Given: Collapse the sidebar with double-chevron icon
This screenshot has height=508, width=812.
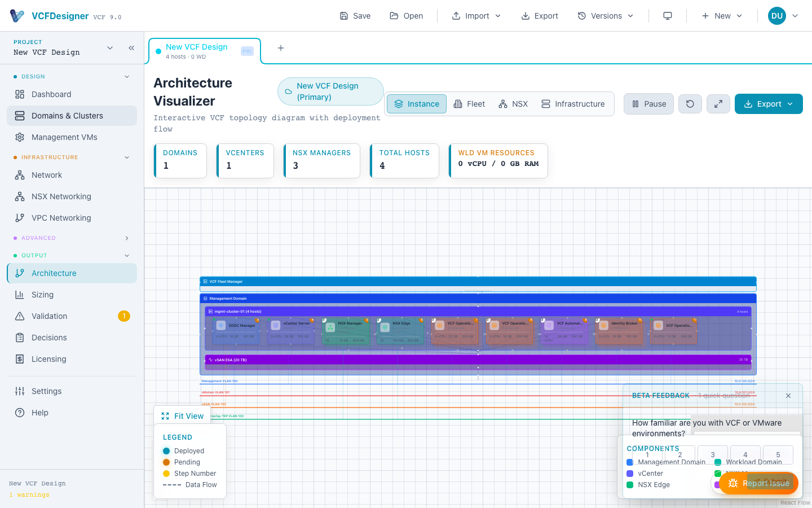Looking at the screenshot, I should pos(131,48).
